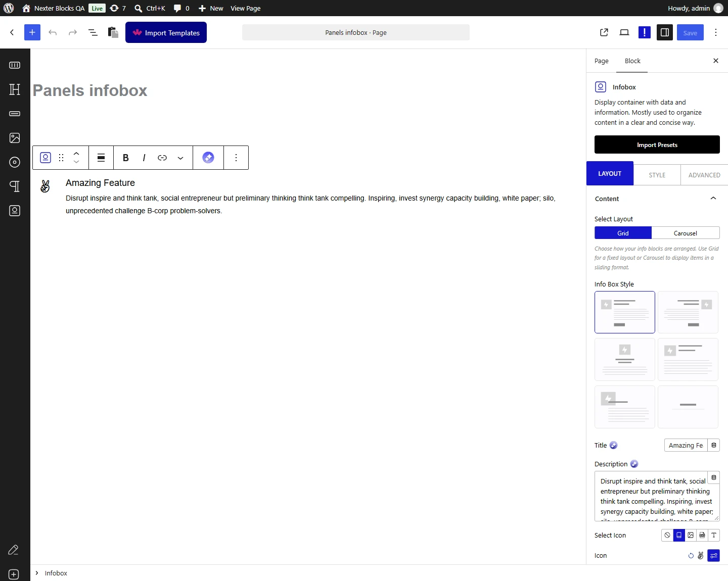Select the image block in left sidebar
The image size is (728, 581).
tap(15, 138)
